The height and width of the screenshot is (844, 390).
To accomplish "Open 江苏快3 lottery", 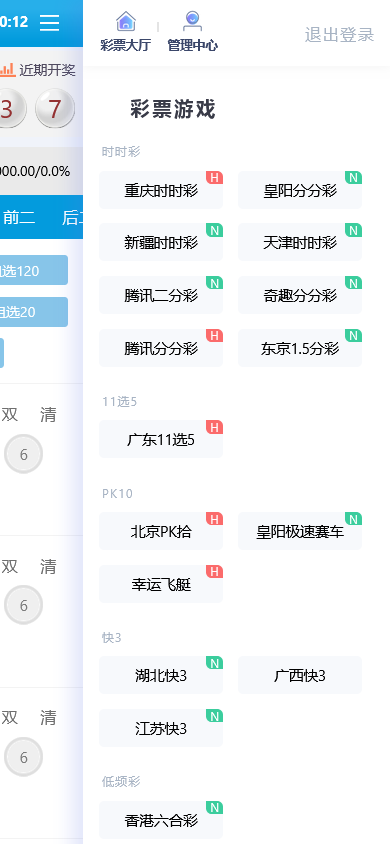I will [161, 728].
